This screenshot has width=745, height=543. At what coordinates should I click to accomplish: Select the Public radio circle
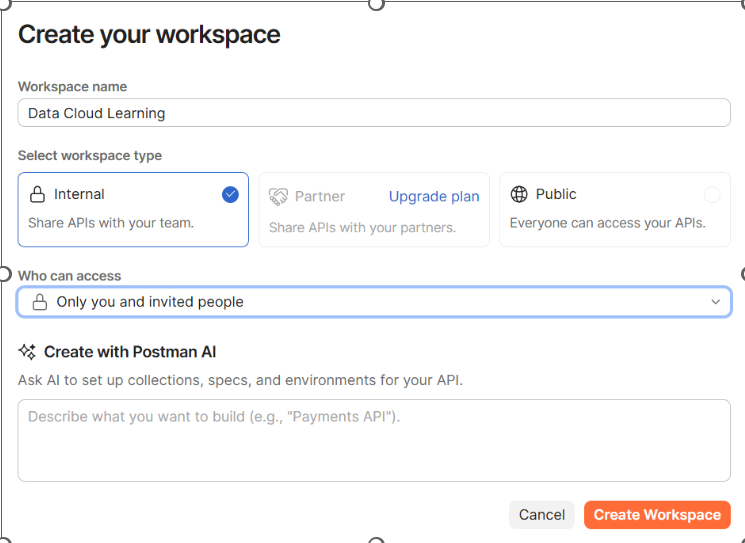[712, 194]
